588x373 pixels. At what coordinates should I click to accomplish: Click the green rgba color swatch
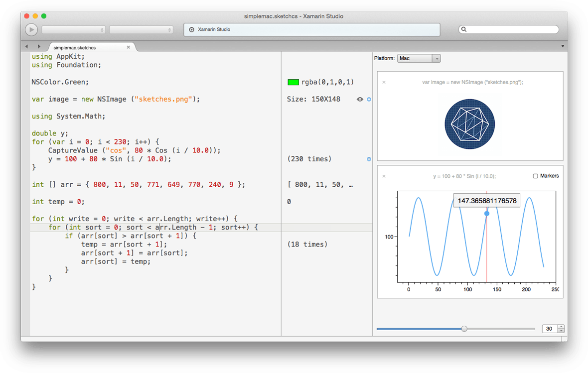coord(293,82)
